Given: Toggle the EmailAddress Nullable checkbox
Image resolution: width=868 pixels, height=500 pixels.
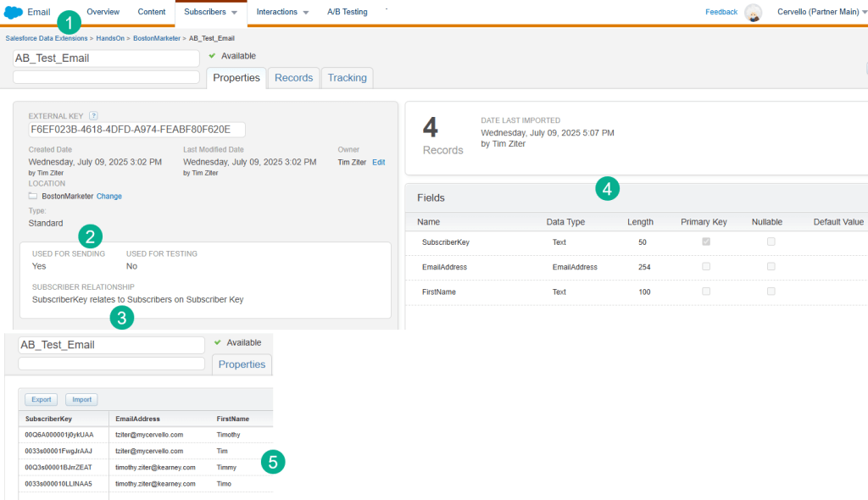Looking at the screenshot, I should click(x=771, y=267).
